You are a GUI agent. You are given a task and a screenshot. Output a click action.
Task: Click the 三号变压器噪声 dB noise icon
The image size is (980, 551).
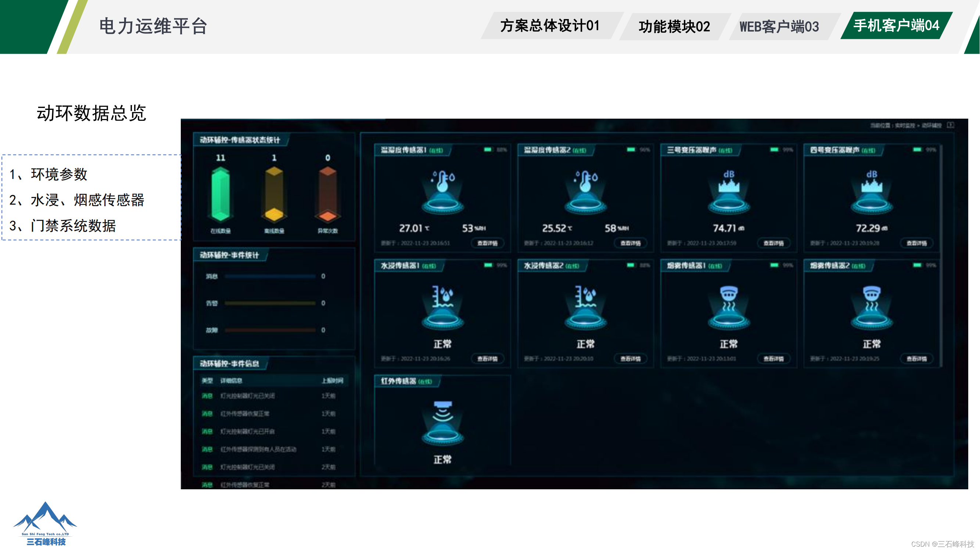pyautogui.click(x=729, y=182)
